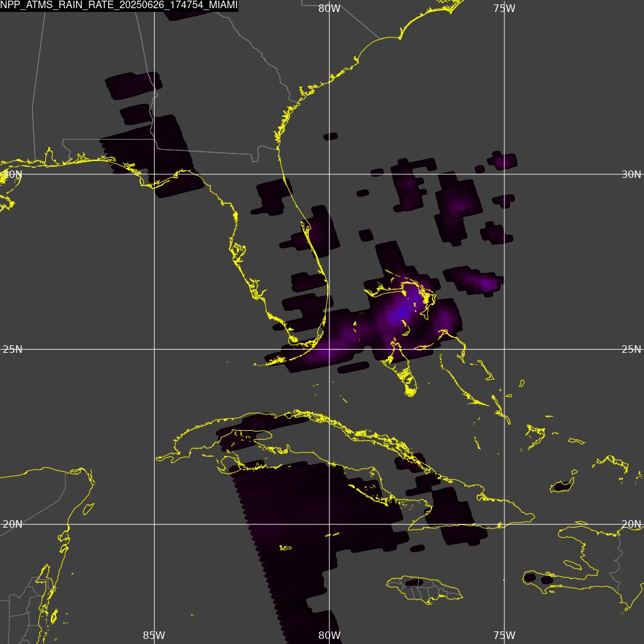Viewport: 644px width, 644px height.
Task: Click the 75W longitude label along bottom edge
Action: pyautogui.click(x=504, y=635)
